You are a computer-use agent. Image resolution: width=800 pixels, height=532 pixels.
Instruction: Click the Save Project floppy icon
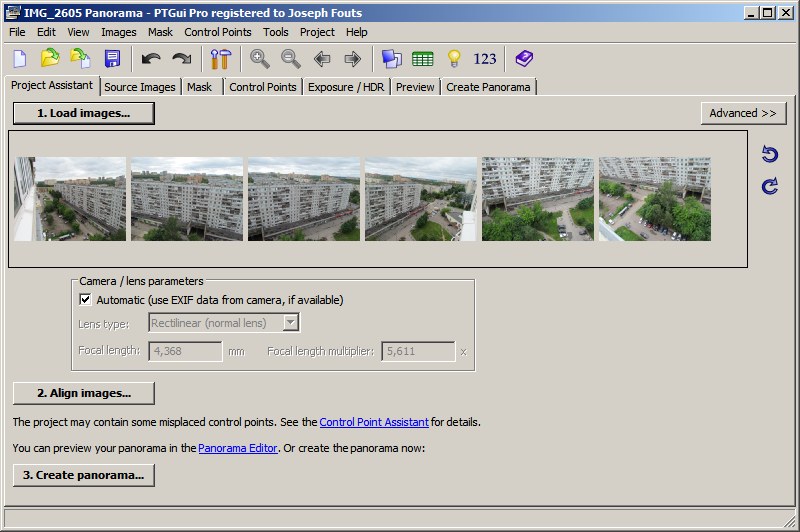(112, 59)
